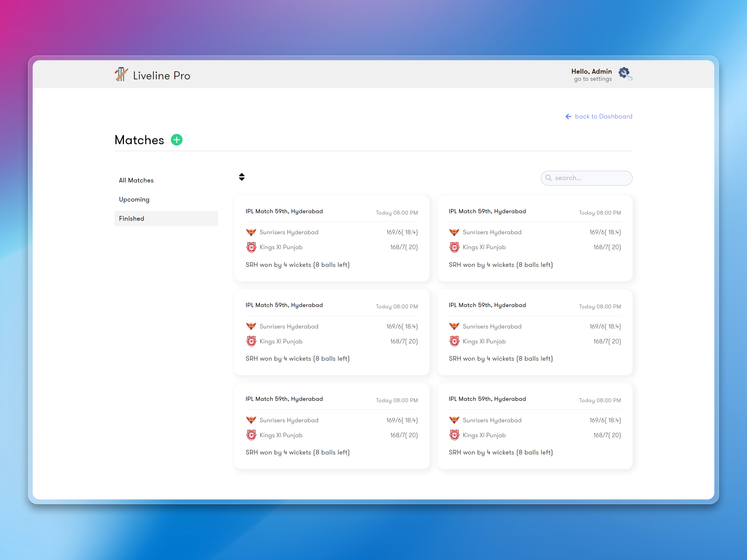
Task: Click Today 08:00 PM in top-left card
Action: tap(397, 213)
